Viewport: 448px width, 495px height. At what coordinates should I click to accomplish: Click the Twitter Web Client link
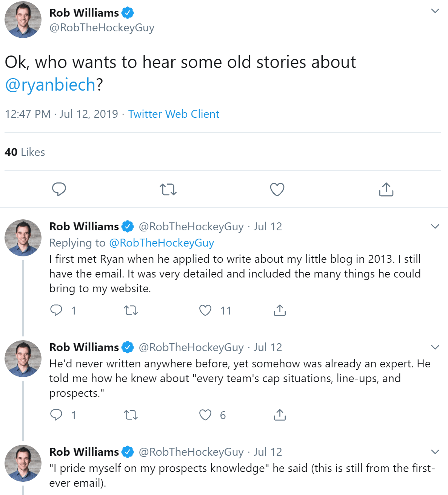[x=174, y=114]
